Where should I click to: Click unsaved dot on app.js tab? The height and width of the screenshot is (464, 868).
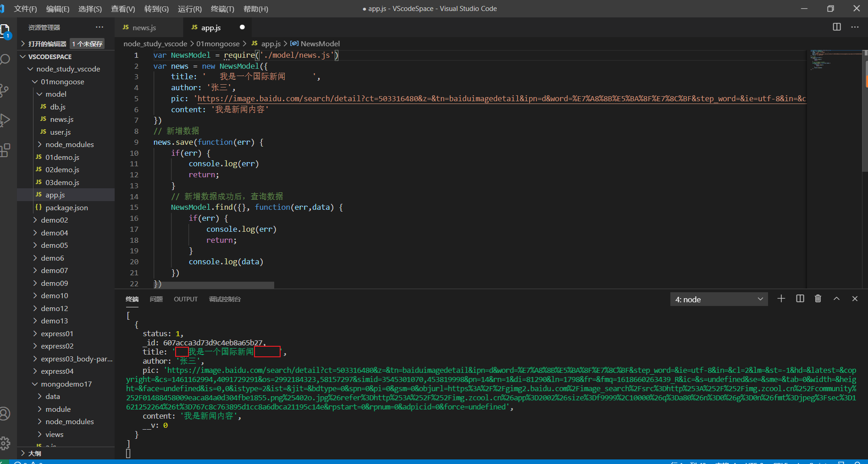click(242, 27)
